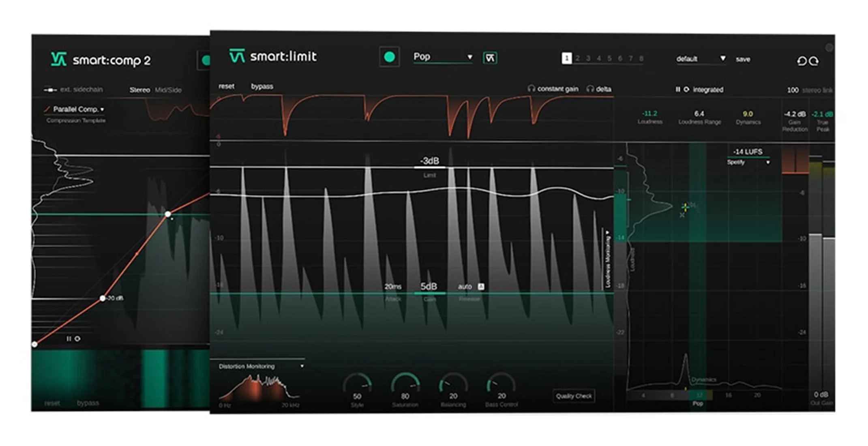Click the 5dB Gain value
Viewport: 868px width, 446px height.
pyautogui.click(x=429, y=287)
